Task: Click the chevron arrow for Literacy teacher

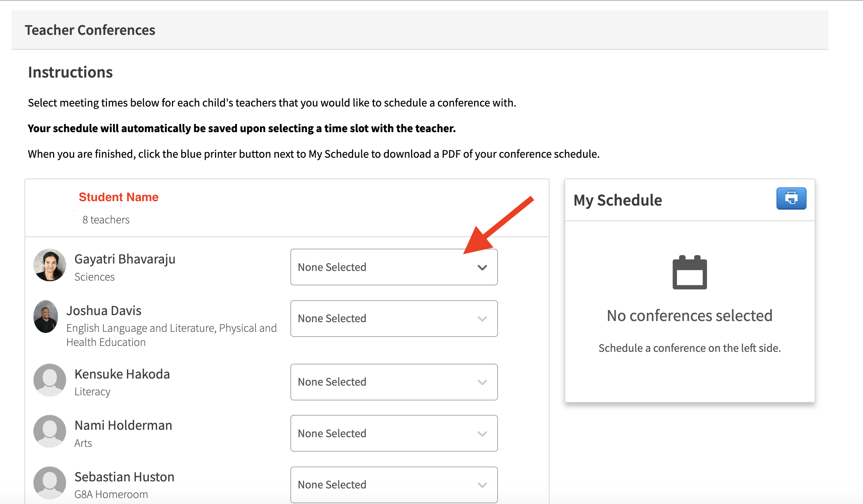Action: 482,382
